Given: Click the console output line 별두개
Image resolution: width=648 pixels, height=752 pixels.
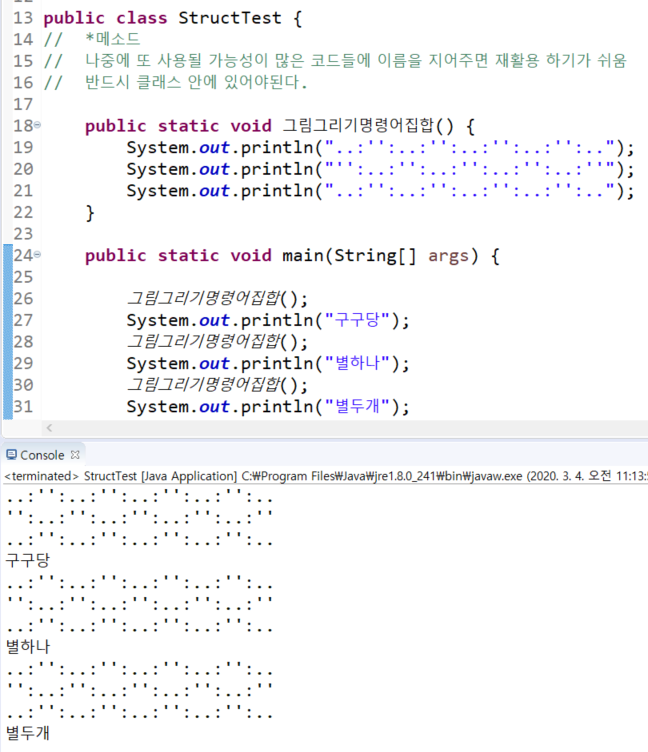Looking at the screenshot, I should tap(28, 732).
